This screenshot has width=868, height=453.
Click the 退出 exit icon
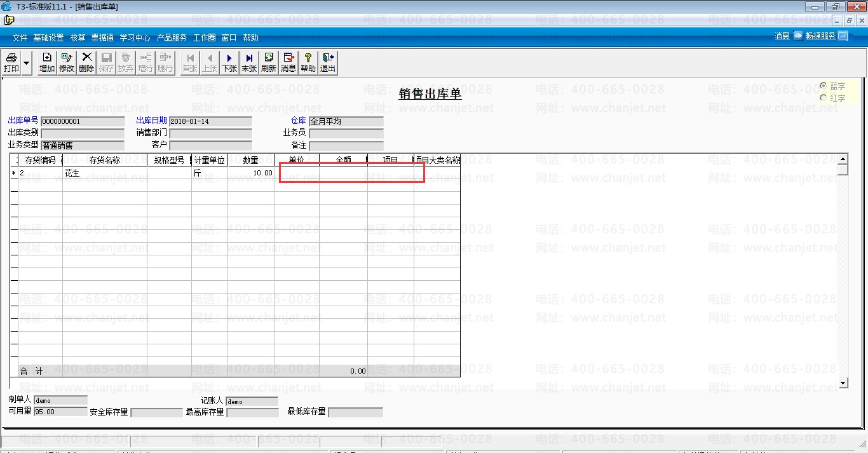pyautogui.click(x=328, y=62)
